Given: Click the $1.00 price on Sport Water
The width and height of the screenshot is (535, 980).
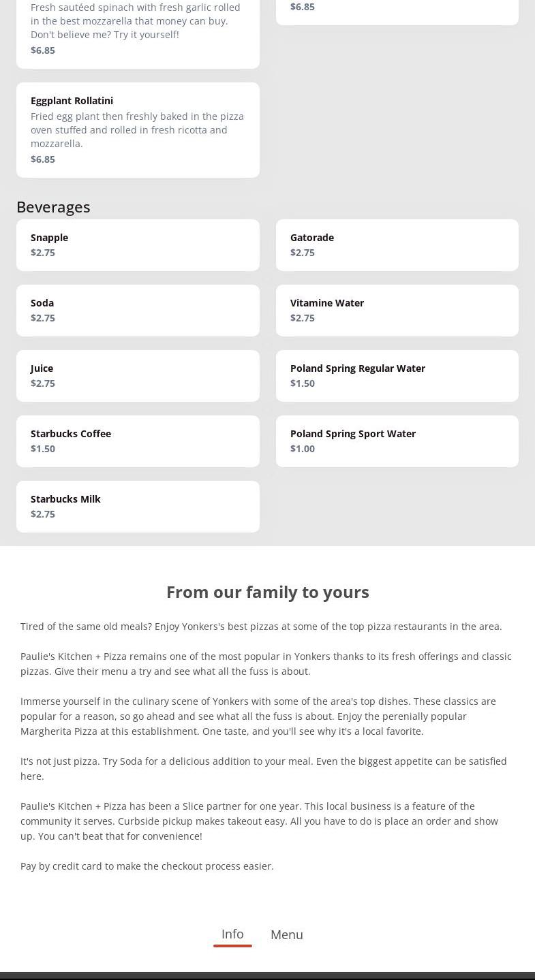Looking at the screenshot, I should (303, 449).
